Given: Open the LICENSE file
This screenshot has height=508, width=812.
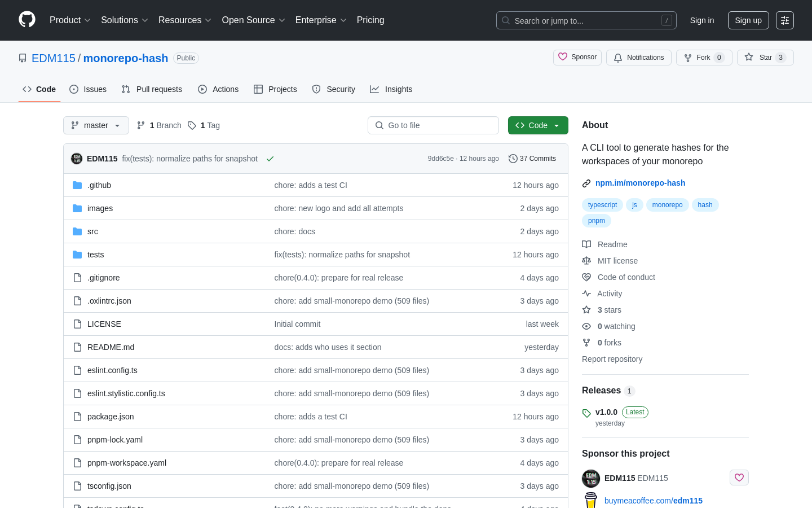Looking at the screenshot, I should 104,324.
